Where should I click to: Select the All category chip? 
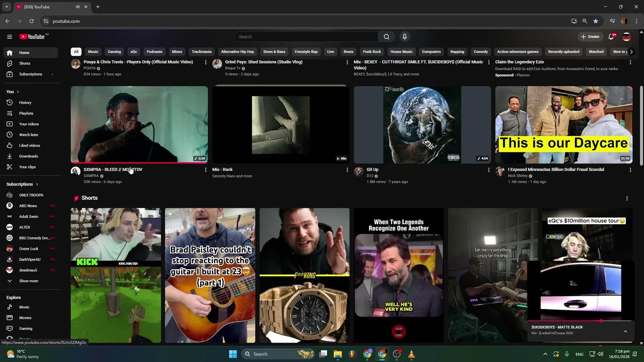click(76, 52)
